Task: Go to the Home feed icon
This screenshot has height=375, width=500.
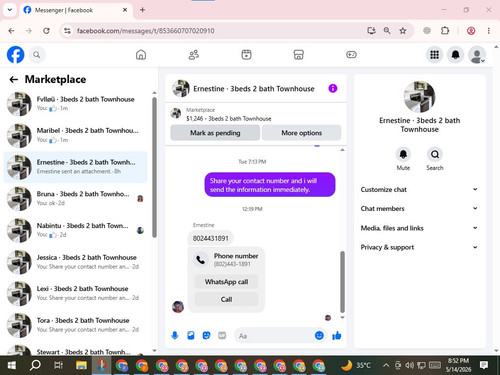Action: click(x=141, y=55)
